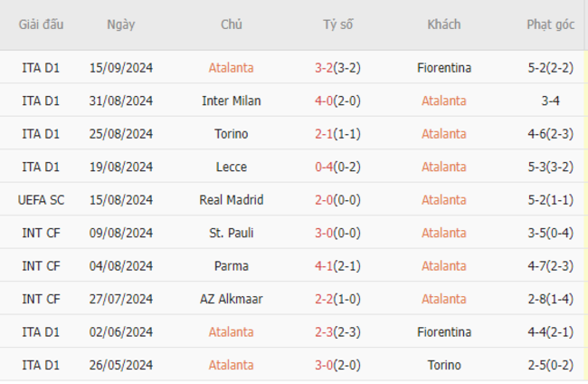Open the Inter Milan team link
The image size is (588, 384).
[231, 101]
